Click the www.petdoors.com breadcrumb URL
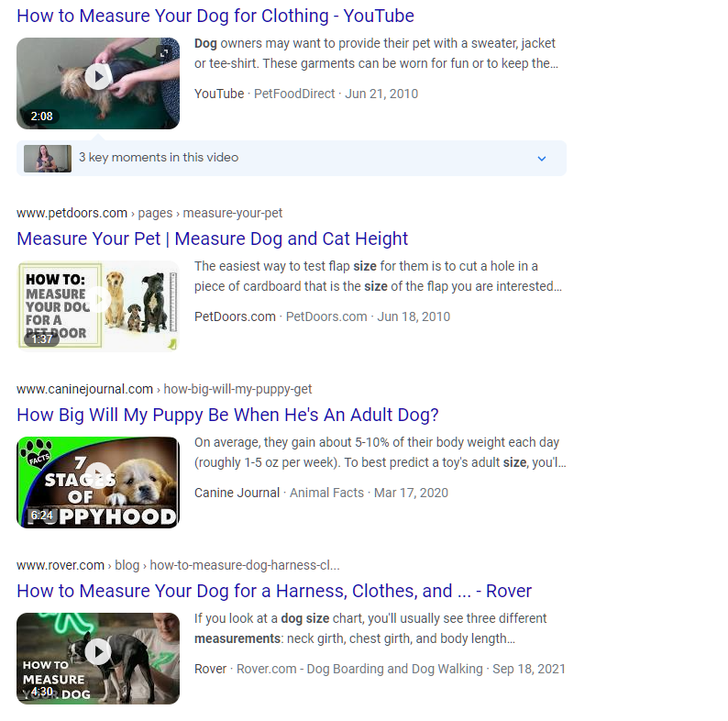 (x=72, y=213)
